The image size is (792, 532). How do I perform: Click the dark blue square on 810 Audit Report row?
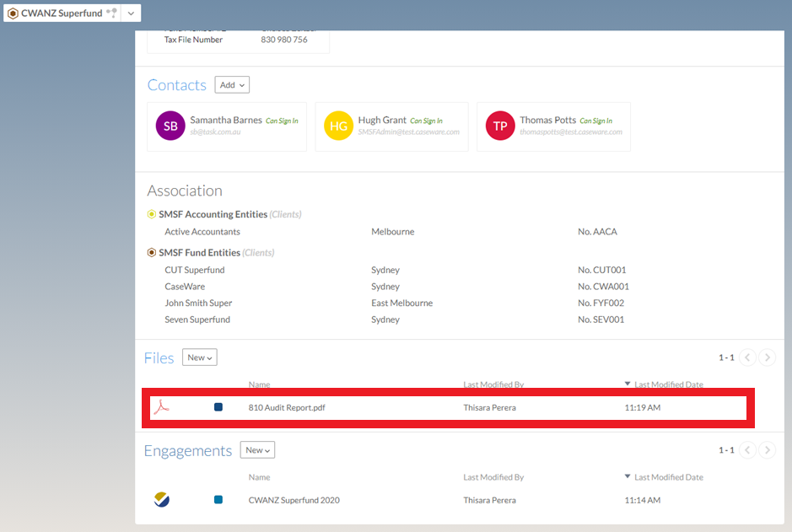tap(218, 407)
